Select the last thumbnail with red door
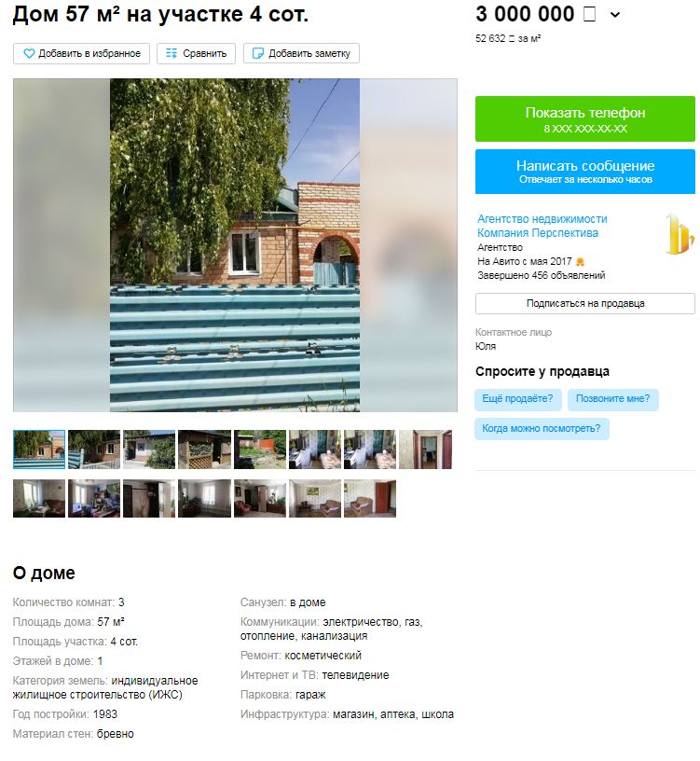Screen dimensions: 700x761 [370, 498]
